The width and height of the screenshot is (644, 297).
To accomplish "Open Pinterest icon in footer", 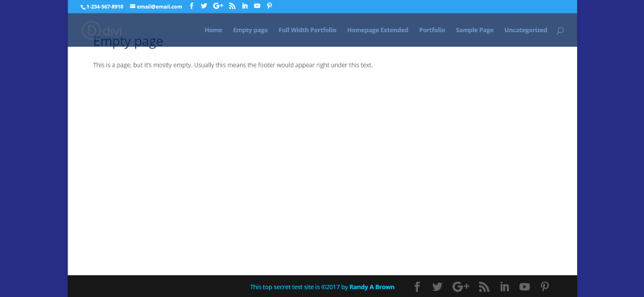I will coord(545,287).
